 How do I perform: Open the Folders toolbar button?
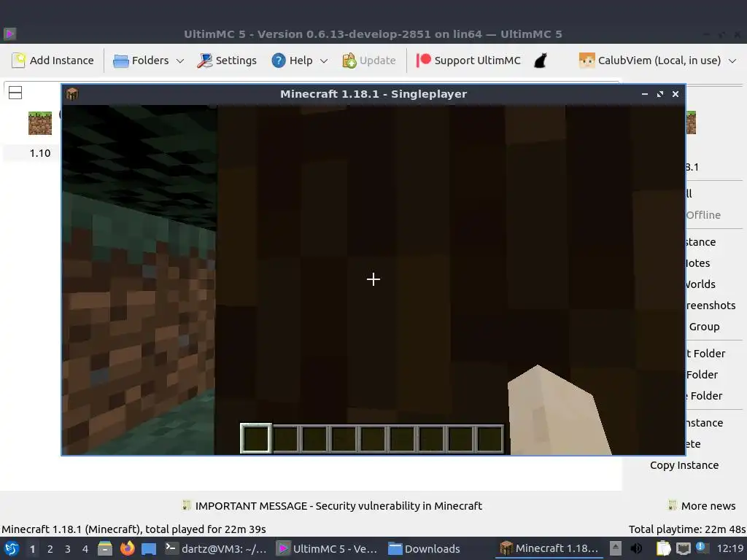pyautogui.click(x=142, y=61)
